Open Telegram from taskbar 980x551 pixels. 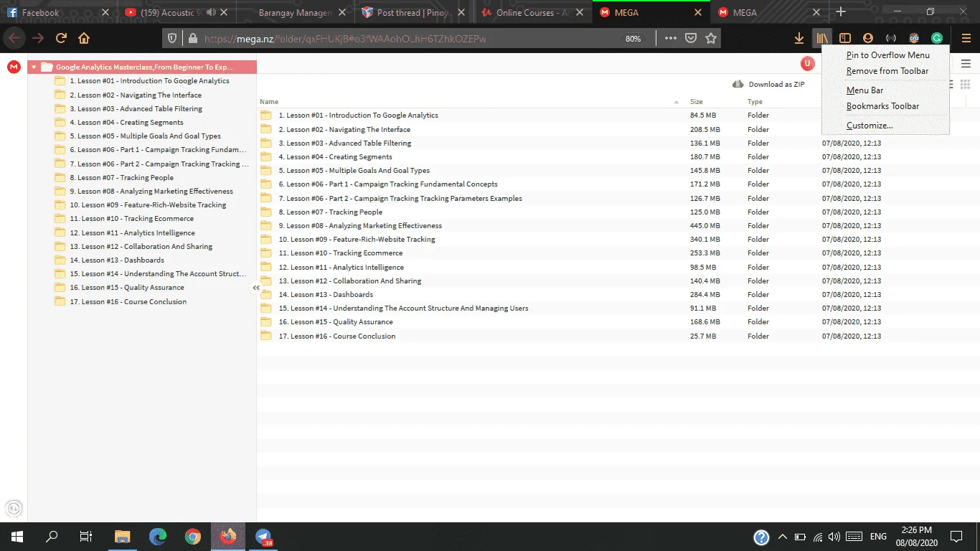264,537
